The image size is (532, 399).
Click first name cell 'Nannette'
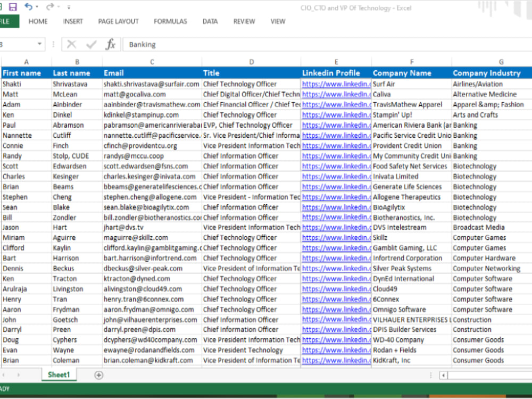[27, 135]
